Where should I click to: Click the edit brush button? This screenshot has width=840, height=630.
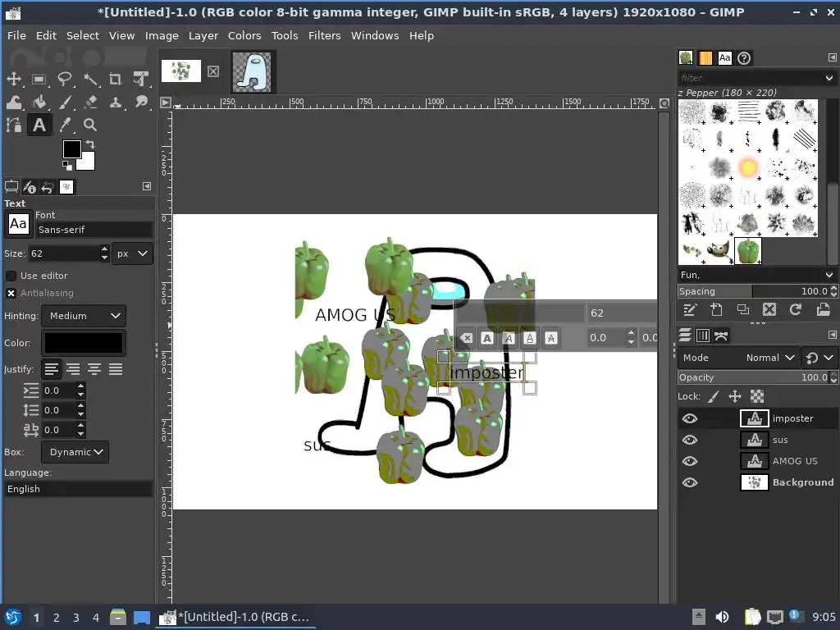pos(689,309)
